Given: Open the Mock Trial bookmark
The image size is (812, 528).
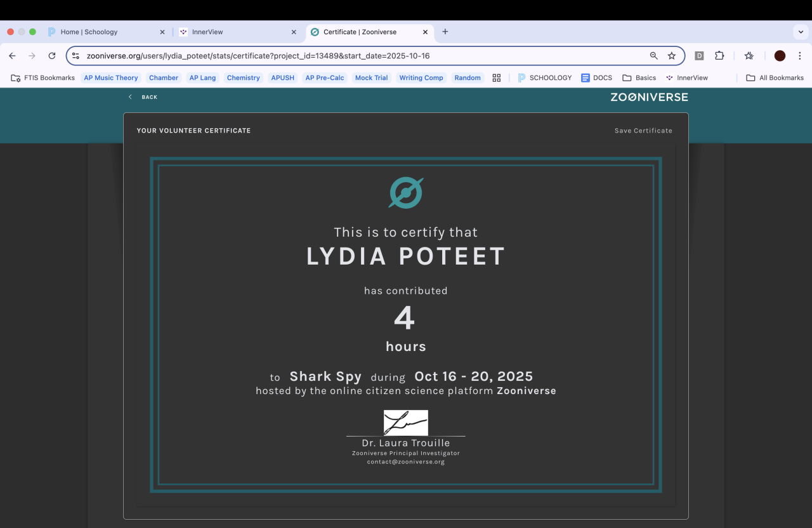Looking at the screenshot, I should point(372,77).
